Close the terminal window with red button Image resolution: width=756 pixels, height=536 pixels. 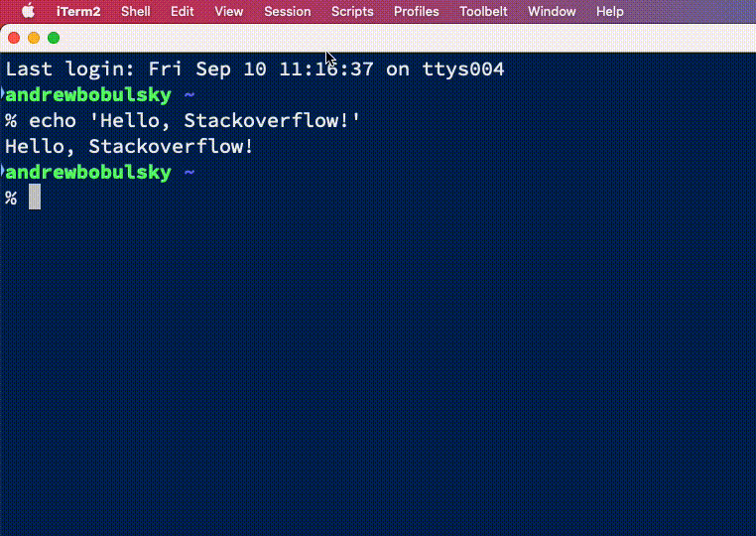tap(14, 38)
